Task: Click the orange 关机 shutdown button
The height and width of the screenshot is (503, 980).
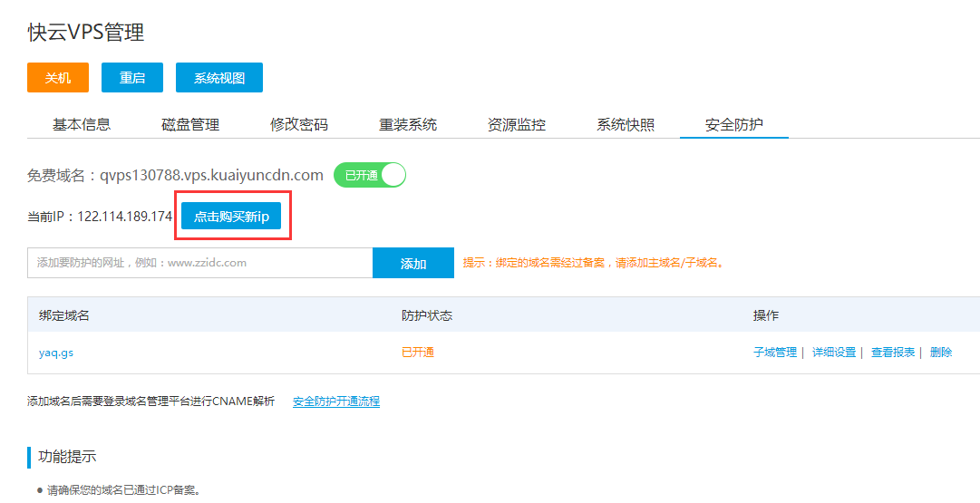Action: click(x=58, y=78)
